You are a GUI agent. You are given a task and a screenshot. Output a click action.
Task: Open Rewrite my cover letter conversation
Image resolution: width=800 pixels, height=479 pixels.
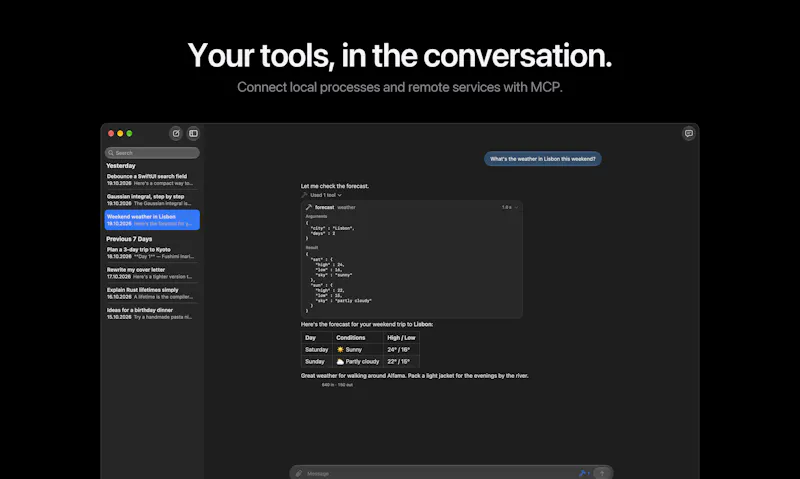[152, 273]
